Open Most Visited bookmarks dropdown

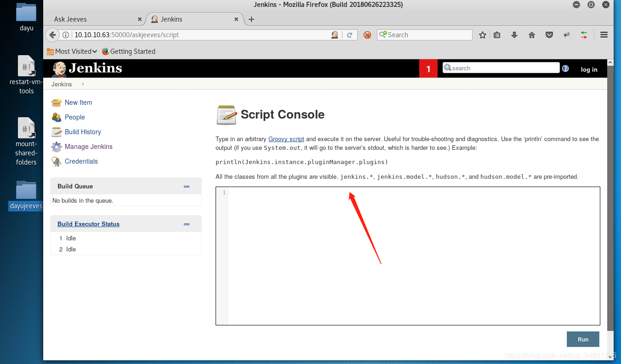point(72,51)
